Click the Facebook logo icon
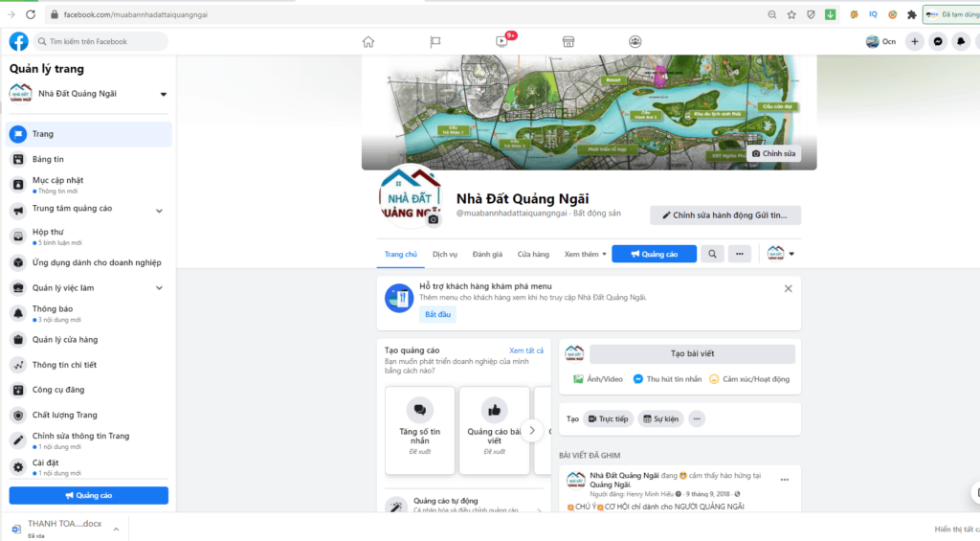Image resolution: width=980 pixels, height=541 pixels. [19, 41]
